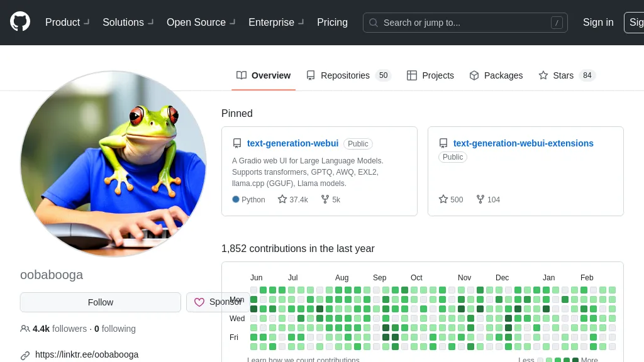Click the star icon showing 500
644x362 pixels.
(443, 199)
